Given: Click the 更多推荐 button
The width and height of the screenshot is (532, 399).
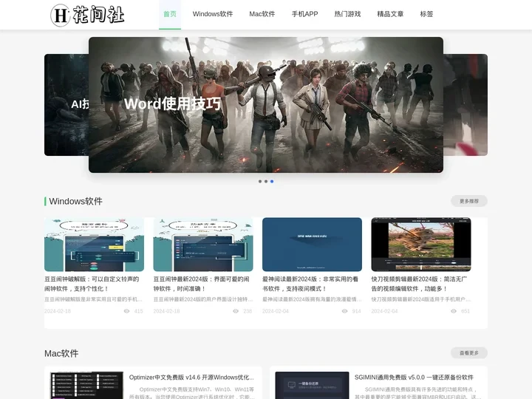Looking at the screenshot, I should 469,201.
